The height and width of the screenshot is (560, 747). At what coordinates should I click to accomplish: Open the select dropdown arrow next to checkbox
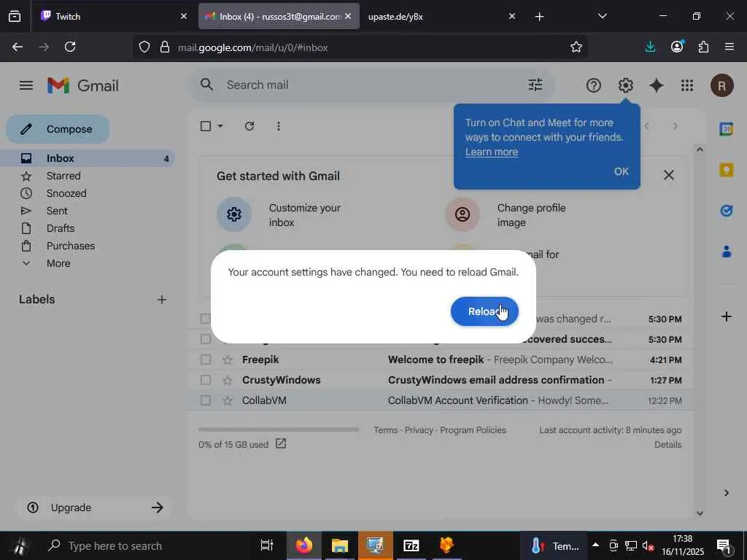220,126
